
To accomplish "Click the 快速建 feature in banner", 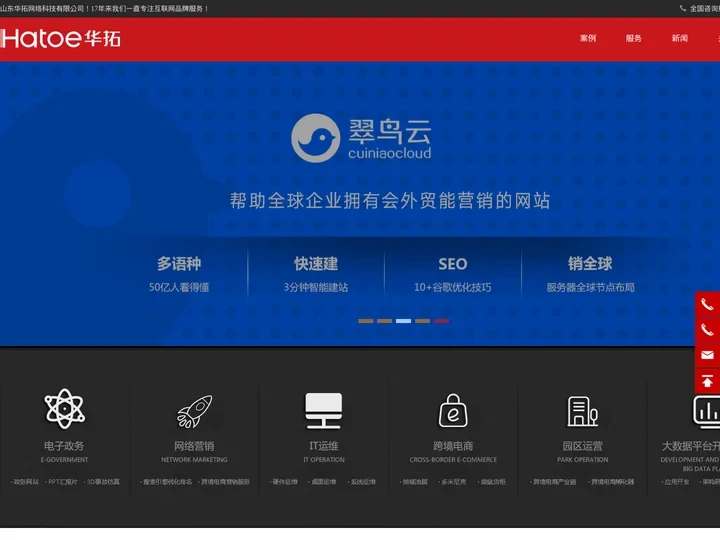I will [x=316, y=264].
